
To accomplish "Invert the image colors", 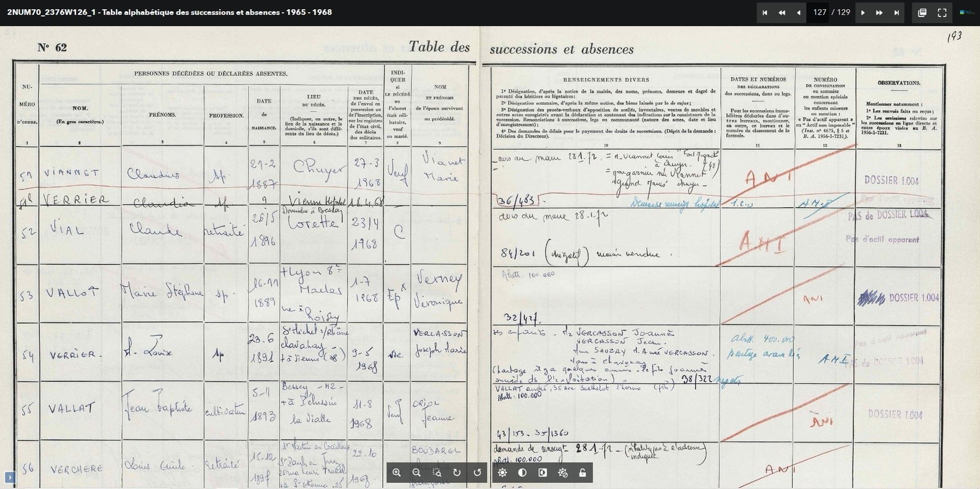I will (x=543, y=472).
